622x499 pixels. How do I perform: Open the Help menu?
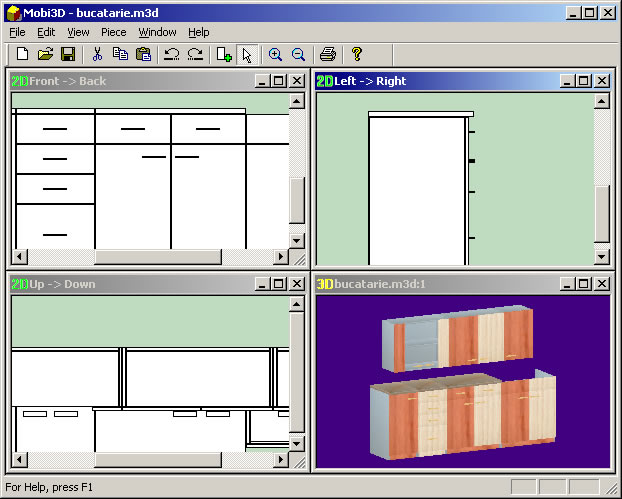click(199, 32)
